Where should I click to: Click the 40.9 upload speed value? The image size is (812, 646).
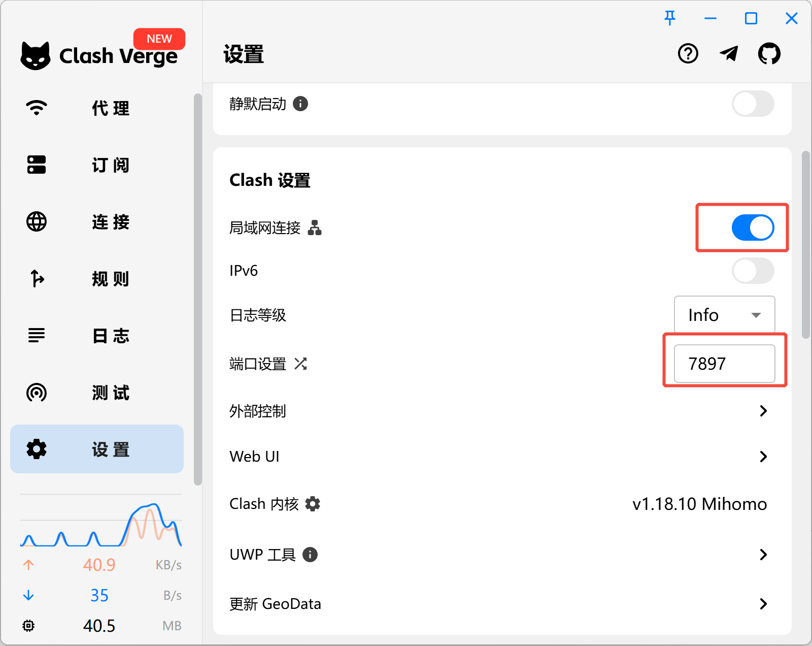point(99,565)
